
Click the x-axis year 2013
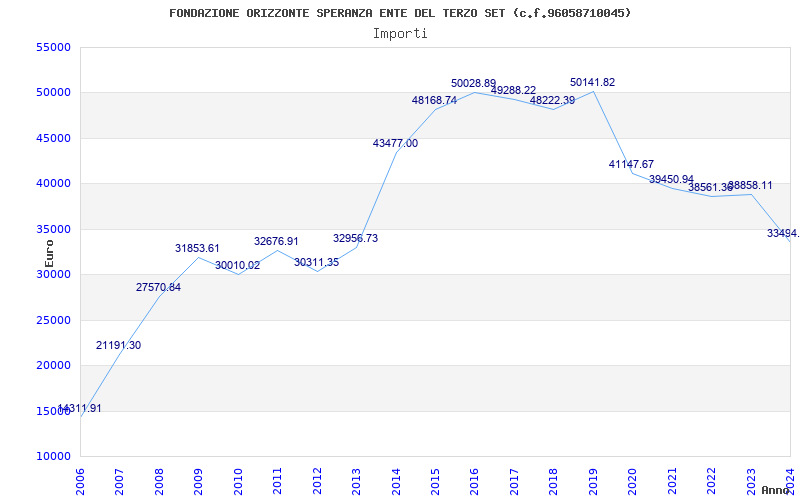pyautogui.click(x=357, y=482)
